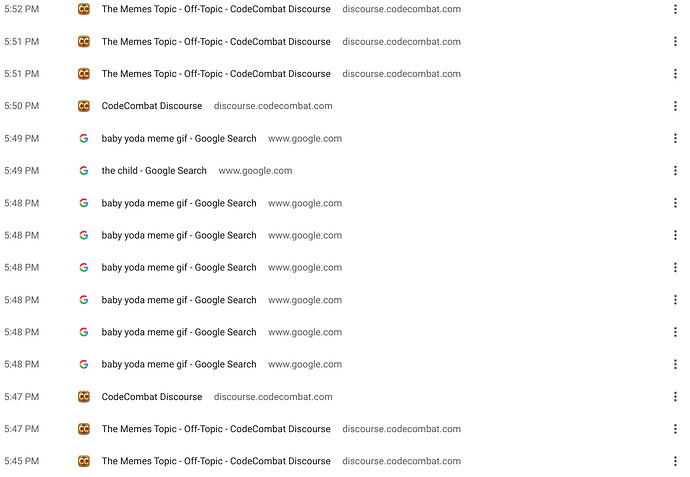This screenshot has width=690, height=477.
Task: Open the 5:47 PM Memes Topic entry
Action: [x=216, y=429]
